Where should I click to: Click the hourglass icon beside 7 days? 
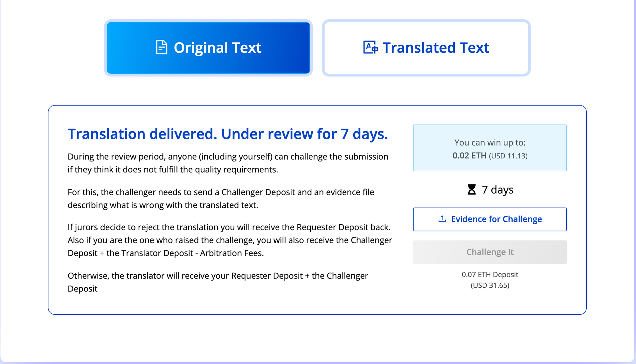[x=472, y=189]
